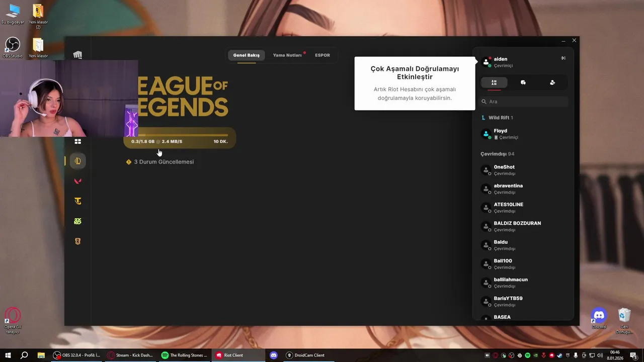
Task: Click download speed text 2.4 MB/S
Action: [x=172, y=142]
